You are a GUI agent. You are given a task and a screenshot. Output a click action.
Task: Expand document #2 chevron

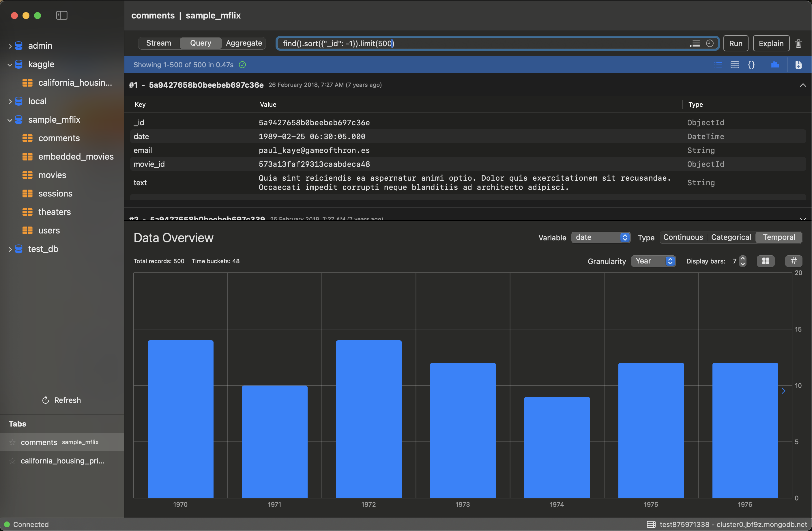click(803, 218)
